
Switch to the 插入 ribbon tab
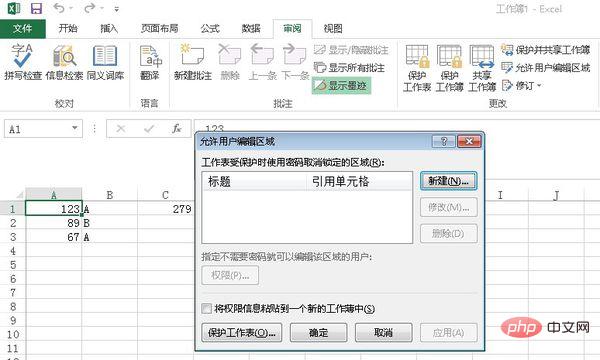pyautogui.click(x=109, y=28)
